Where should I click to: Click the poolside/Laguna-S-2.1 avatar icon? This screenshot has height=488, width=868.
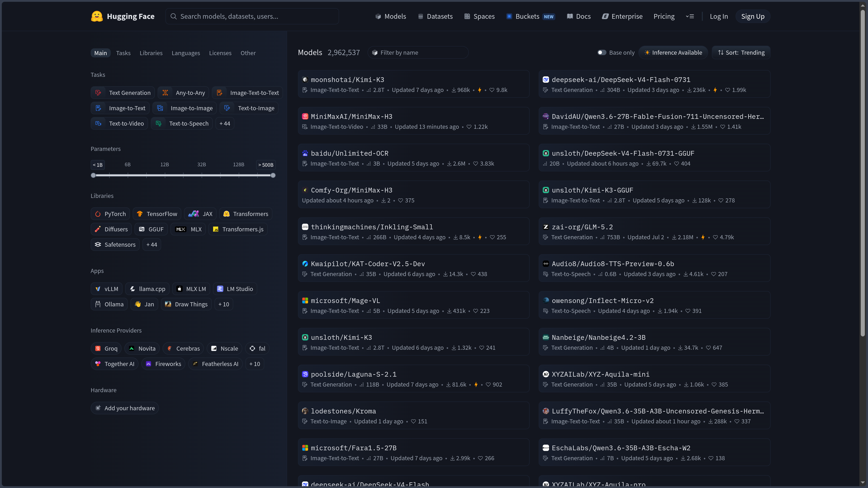(x=305, y=374)
